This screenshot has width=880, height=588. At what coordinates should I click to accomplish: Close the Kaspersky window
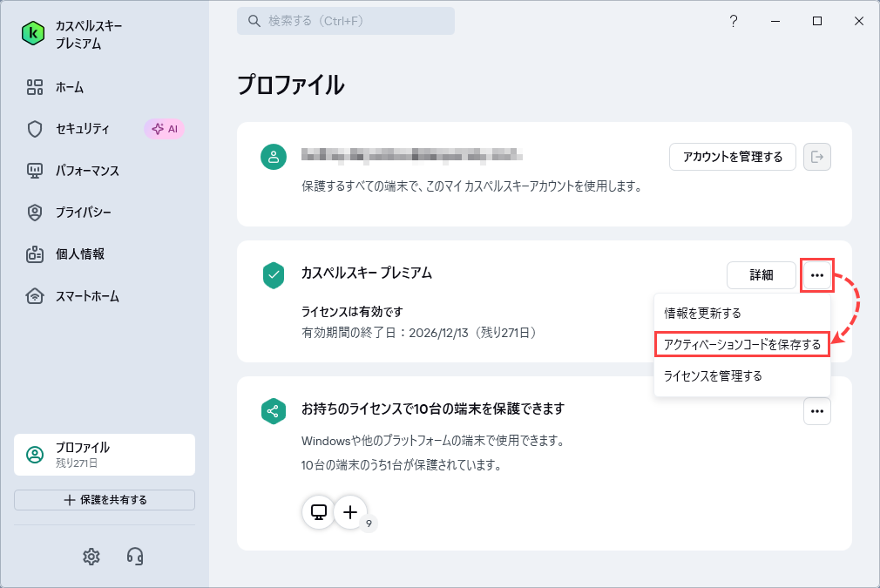click(x=859, y=21)
